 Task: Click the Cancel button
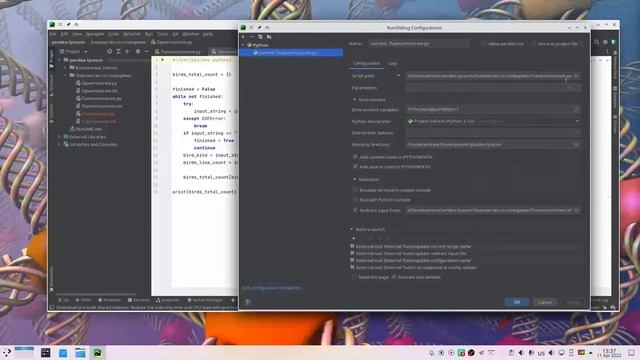(x=545, y=302)
